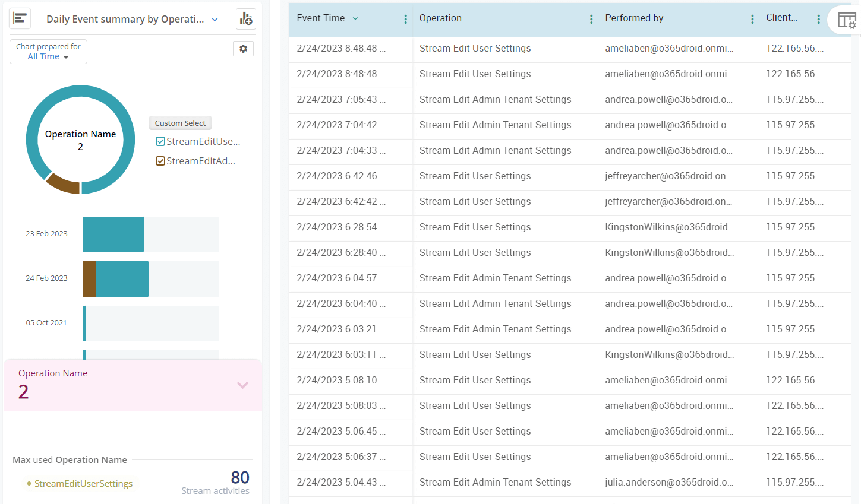Click the chart legend icon at top left
This screenshot has width=861, height=504.
(20, 18)
